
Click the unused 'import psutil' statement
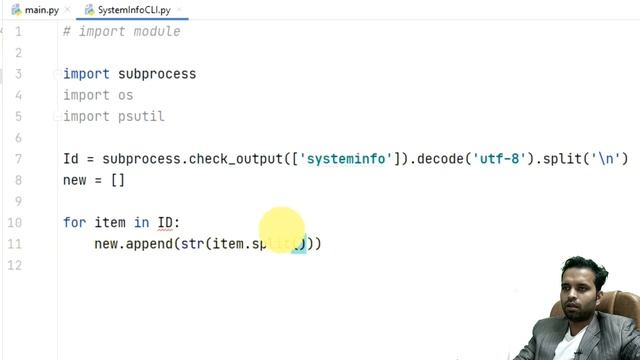tap(113, 116)
